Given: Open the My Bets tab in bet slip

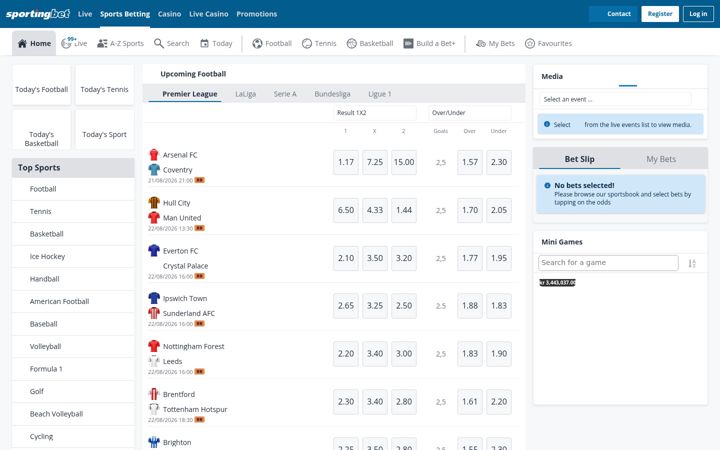Looking at the screenshot, I should pyautogui.click(x=661, y=159).
